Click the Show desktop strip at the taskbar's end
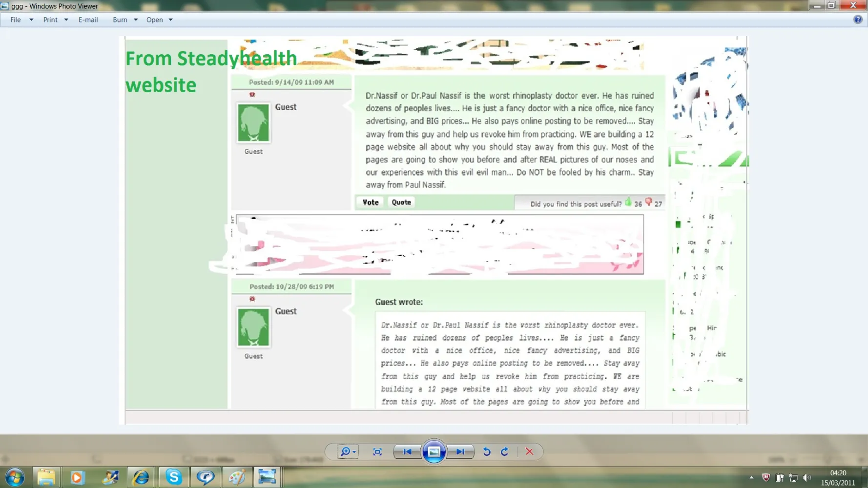Image resolution: width=868 pixels, height=488 pixels. coord(865,477)
